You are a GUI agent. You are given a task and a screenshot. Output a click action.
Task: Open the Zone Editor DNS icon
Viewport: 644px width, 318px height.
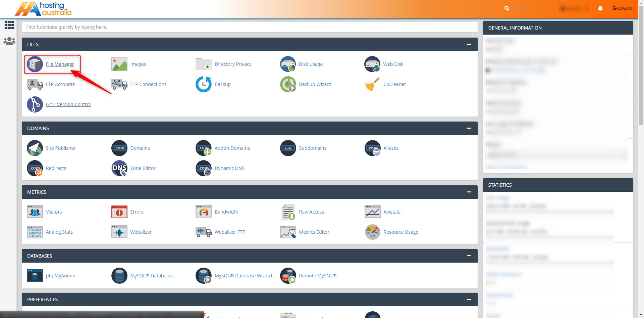click(x=119, y=168)
